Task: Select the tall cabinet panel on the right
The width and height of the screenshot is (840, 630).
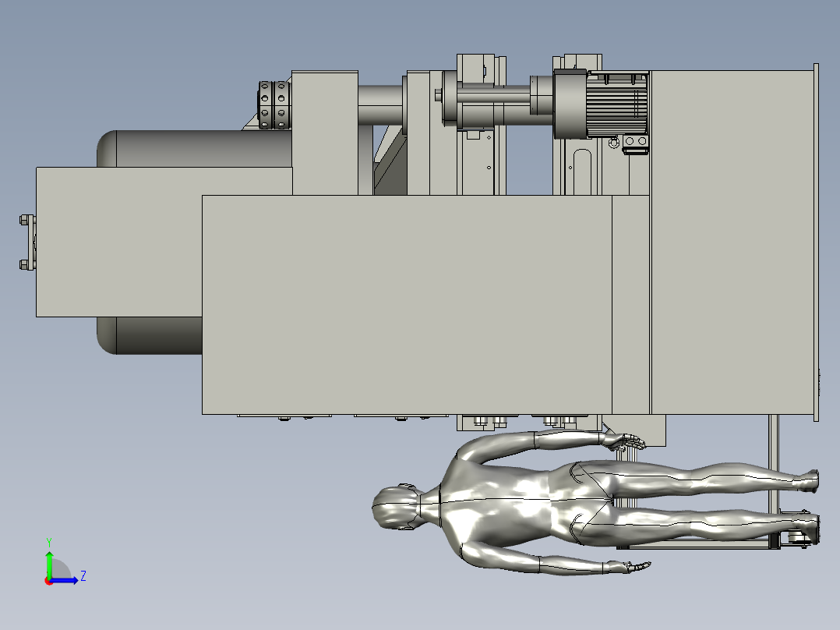Action: click(732, 242)
